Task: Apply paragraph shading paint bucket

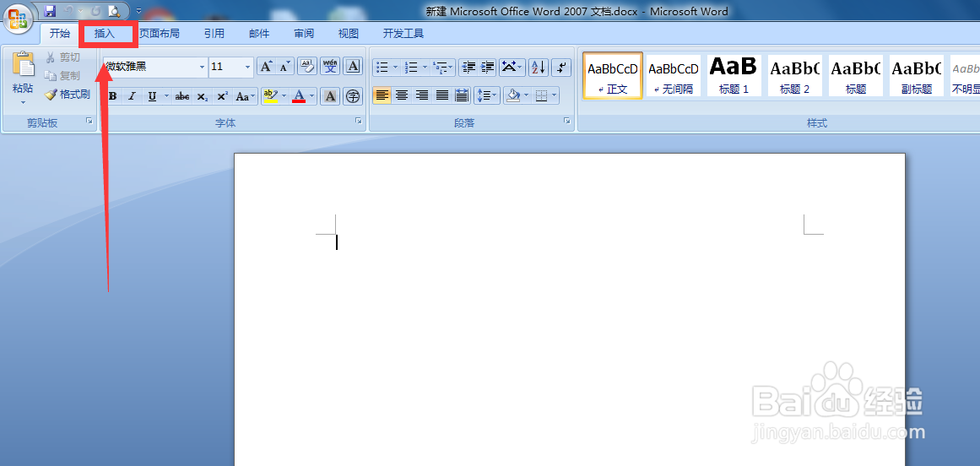Action: [512, 95]
